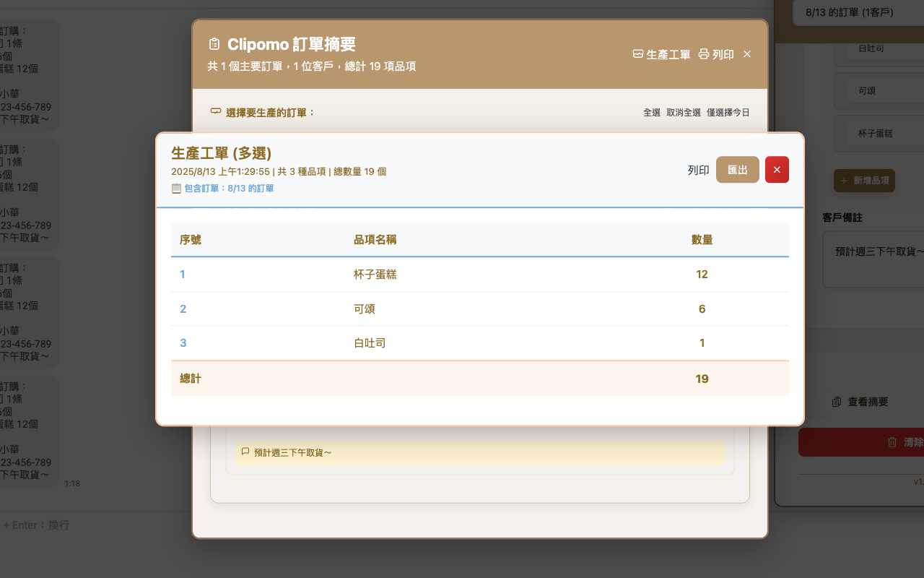924x578 pixels.
Task: Click the printer icon in summary header
Action: pyautogui.click(x=704, y=54)
